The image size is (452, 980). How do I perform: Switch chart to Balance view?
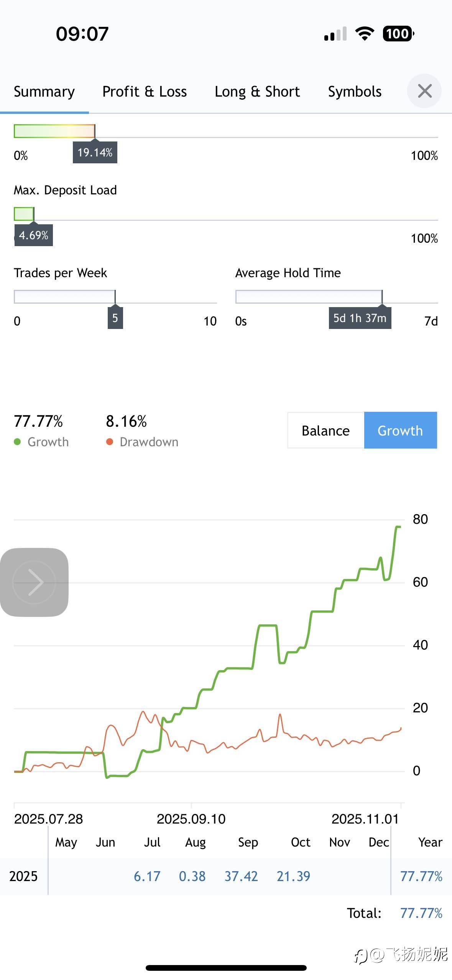coord(325,431)
